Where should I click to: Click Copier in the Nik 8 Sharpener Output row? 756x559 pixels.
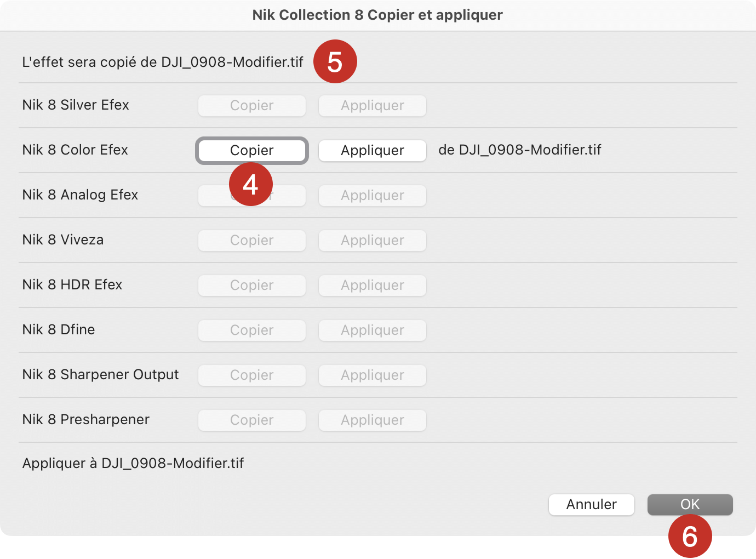[x=252, y=375]
